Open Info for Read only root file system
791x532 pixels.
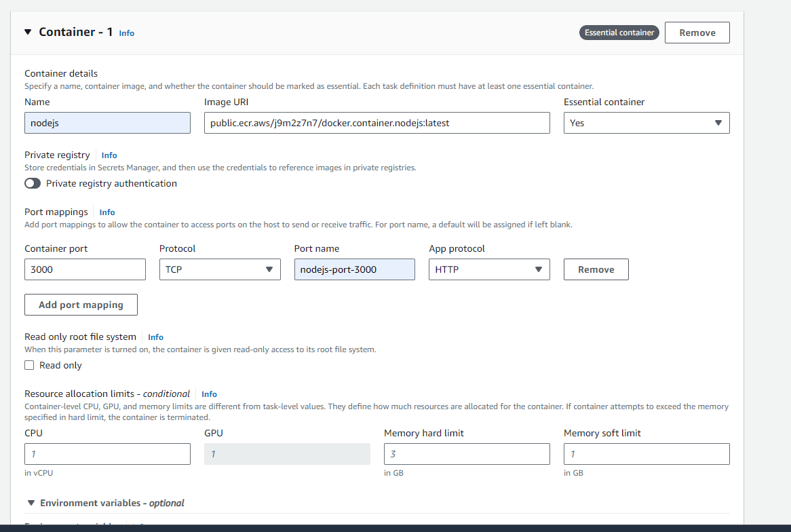point(155,337)
